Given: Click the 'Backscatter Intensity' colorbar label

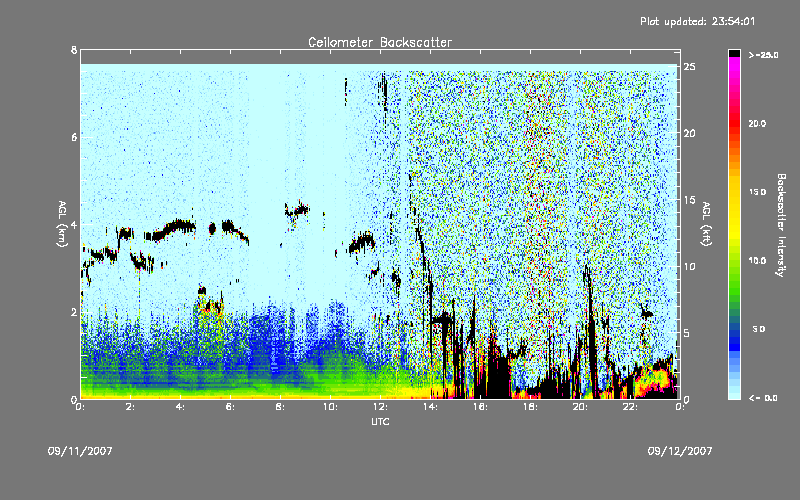Looking at the screenshot, I should pyautogui.click(x=781, y=224).
